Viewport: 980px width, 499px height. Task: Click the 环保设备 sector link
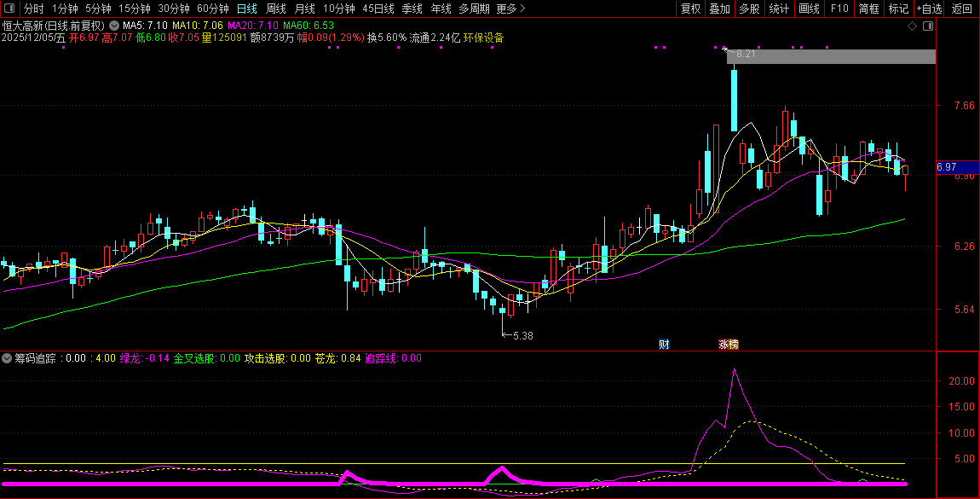tap(483, 38)
